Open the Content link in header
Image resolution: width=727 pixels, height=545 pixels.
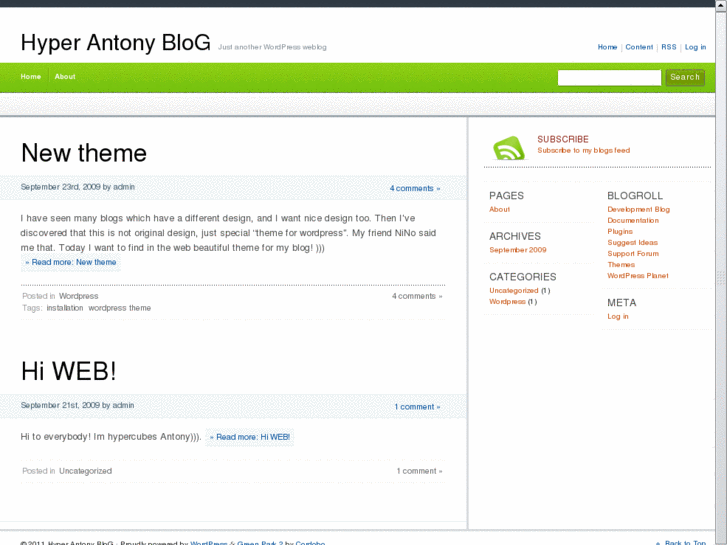click(639, 47)
